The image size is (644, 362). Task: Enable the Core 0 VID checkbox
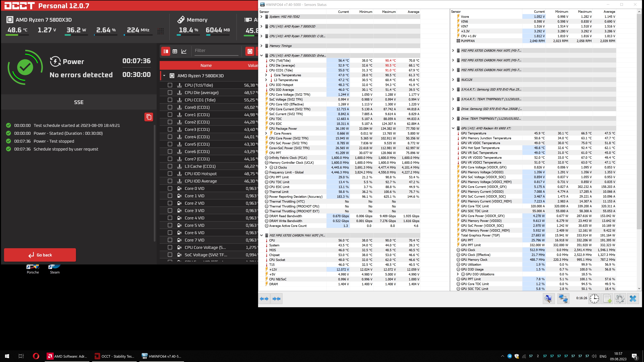(170, 188)
